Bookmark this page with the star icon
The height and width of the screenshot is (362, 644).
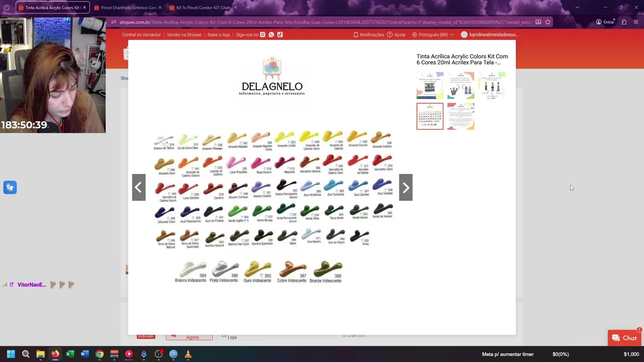click(x=547, y=22)
